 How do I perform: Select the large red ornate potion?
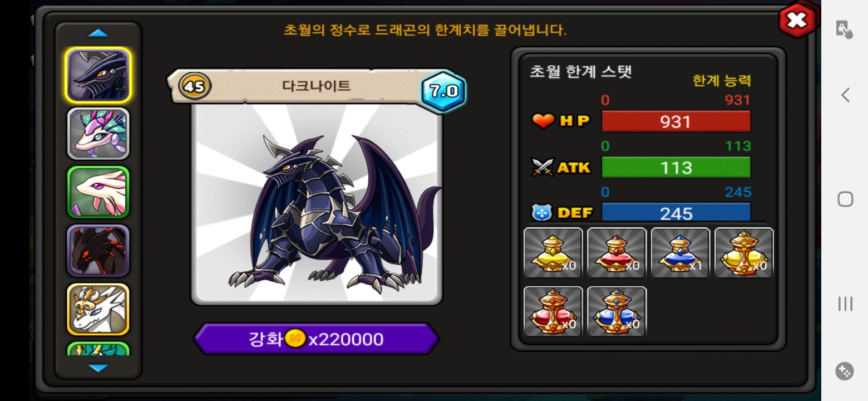553,311
